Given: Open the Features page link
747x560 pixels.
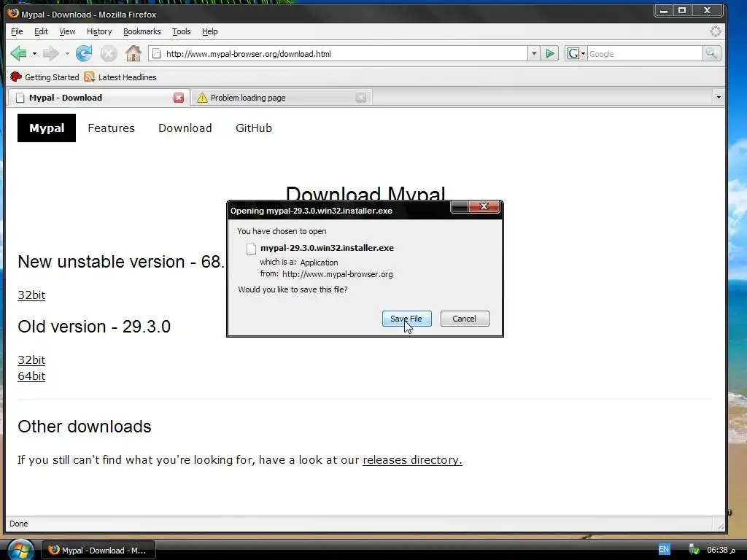Looking at the screenshot, I should click(x=111, y=128).
